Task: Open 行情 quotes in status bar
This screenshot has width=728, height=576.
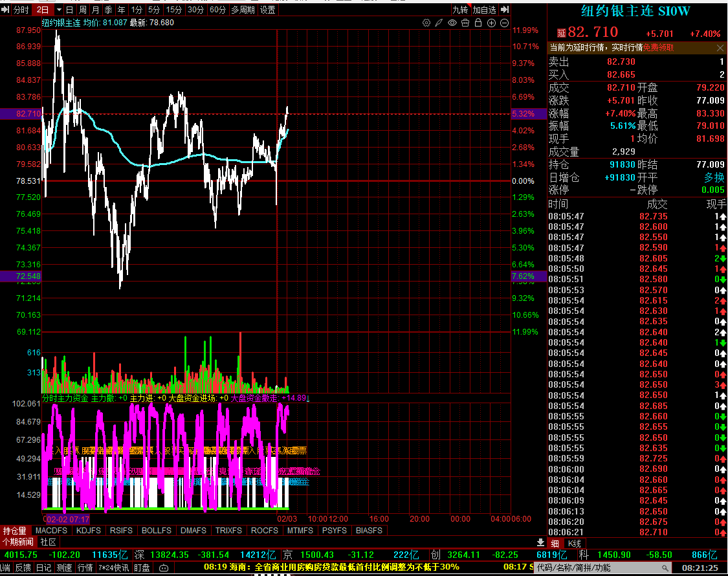Action: 85,568
